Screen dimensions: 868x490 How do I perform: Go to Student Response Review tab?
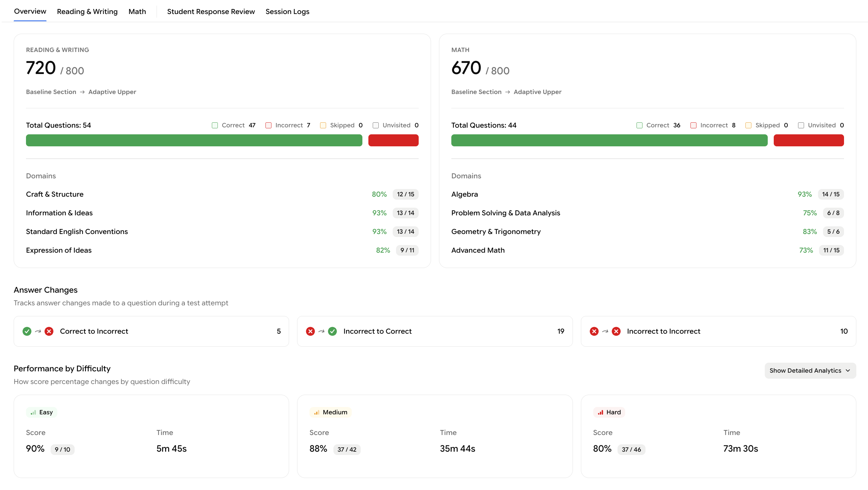[x=211, y=11]
